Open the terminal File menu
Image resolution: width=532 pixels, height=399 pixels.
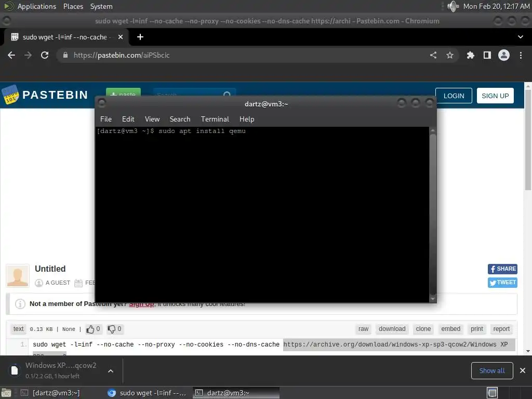click(x=106, y=119)
